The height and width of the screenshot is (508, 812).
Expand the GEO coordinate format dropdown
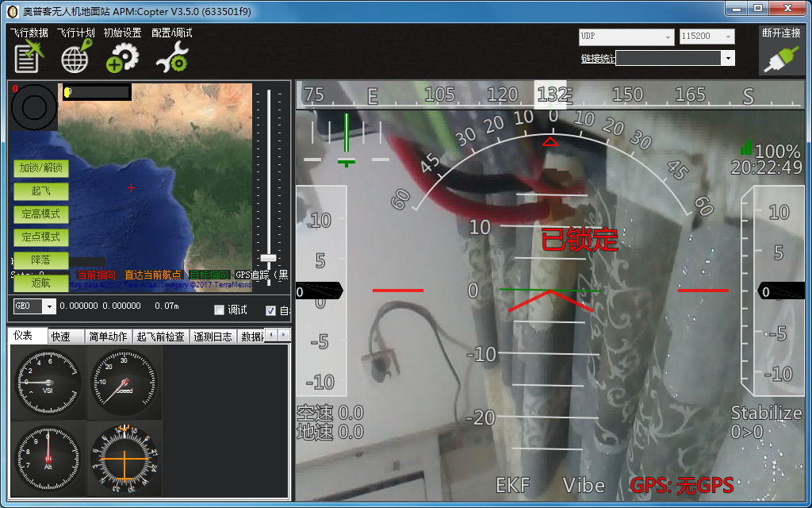pos(48,306)
